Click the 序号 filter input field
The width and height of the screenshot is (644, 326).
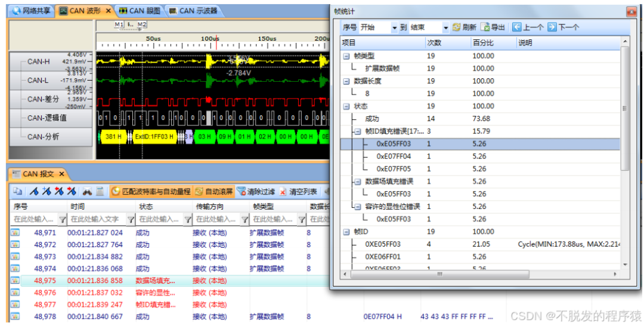35,219
